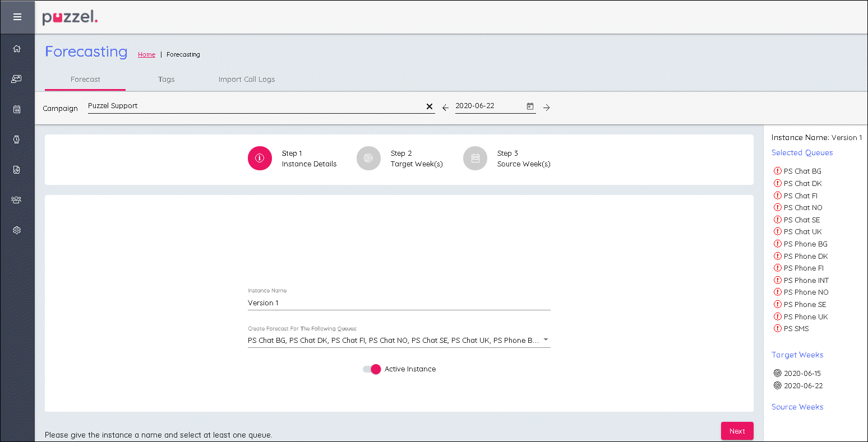Open the Campaign Puzzel Support dropdown field
The width and height of the screenshot is (868, 442).
(x=252, y=106)
